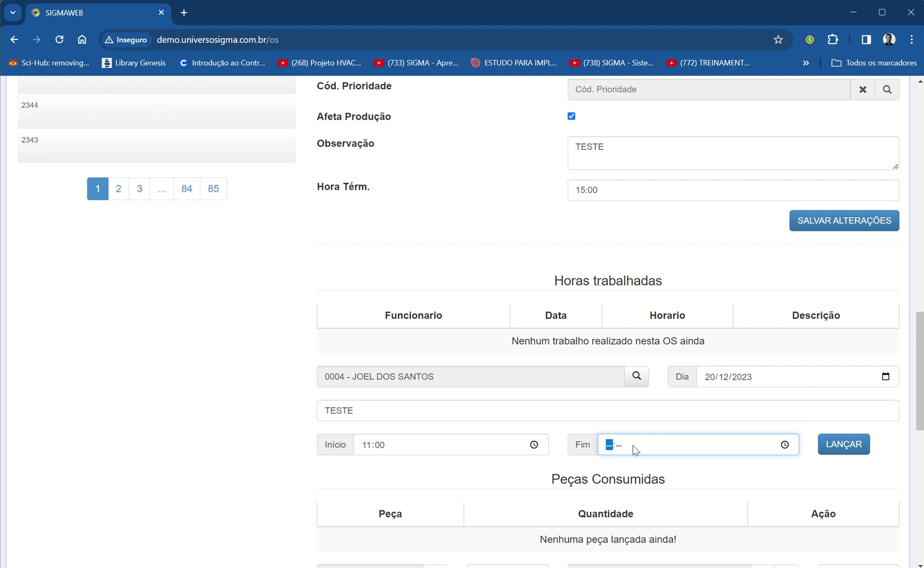Open Chrome three-dot menu
The width and height of the screenshot is (924, 568).
[x=912, y=39]
